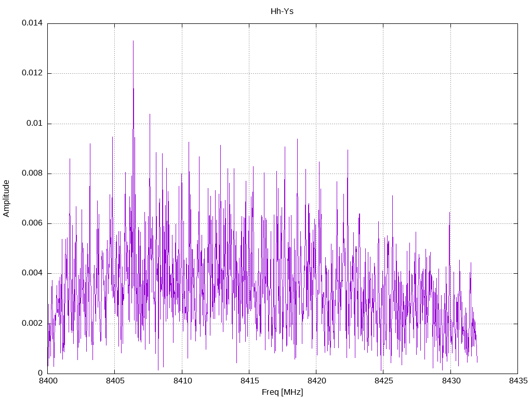
Task: Click the 8420 x-axis tick label
Action: click(316, 381)
